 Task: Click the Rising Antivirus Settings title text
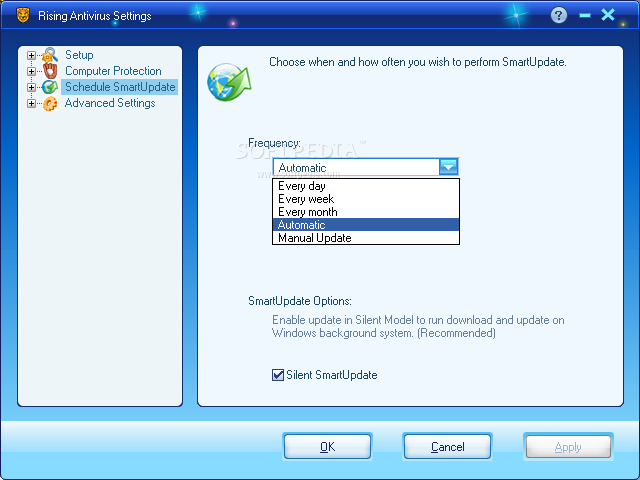pyautogui.click(x=95, y=16)
